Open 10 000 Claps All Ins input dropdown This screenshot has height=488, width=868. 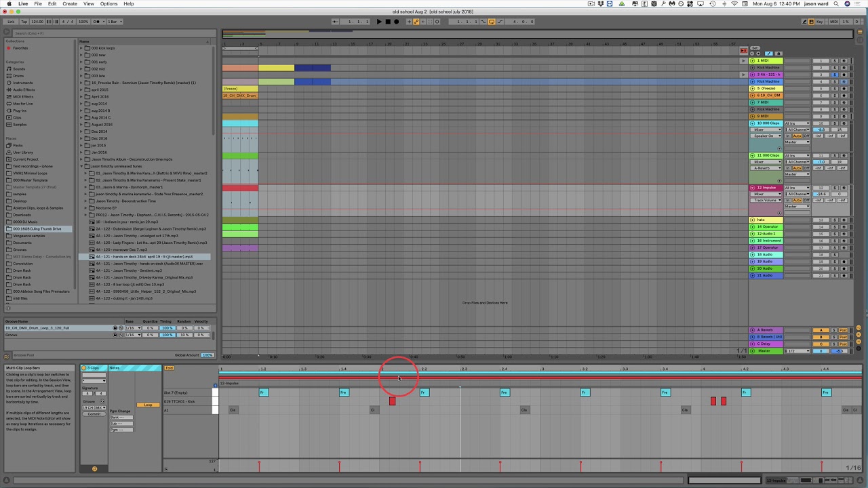pyautogui.click(x=797, y=123)
